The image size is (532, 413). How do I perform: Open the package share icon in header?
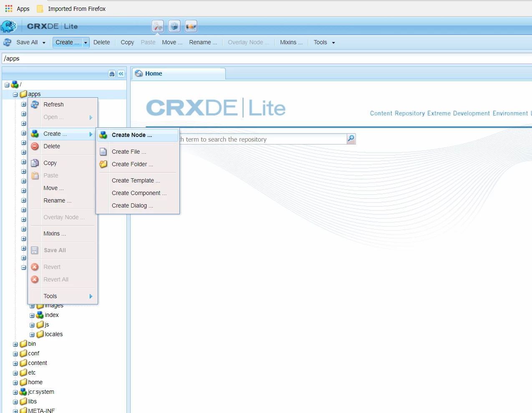(191, 26)
